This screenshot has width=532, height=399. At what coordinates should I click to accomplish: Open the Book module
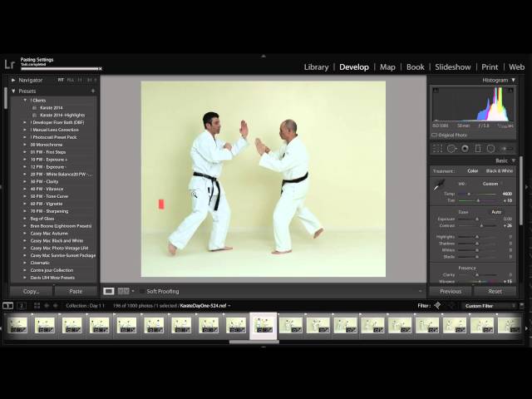416,67
